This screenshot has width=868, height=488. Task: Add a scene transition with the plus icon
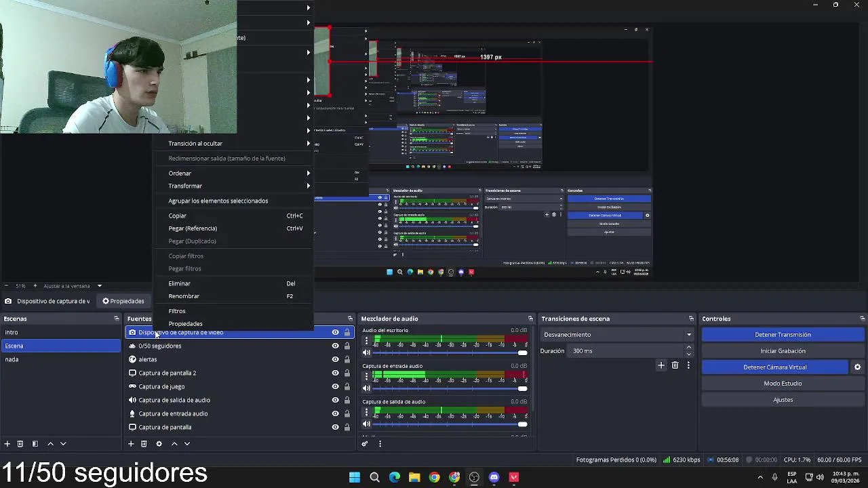(661, 365)
